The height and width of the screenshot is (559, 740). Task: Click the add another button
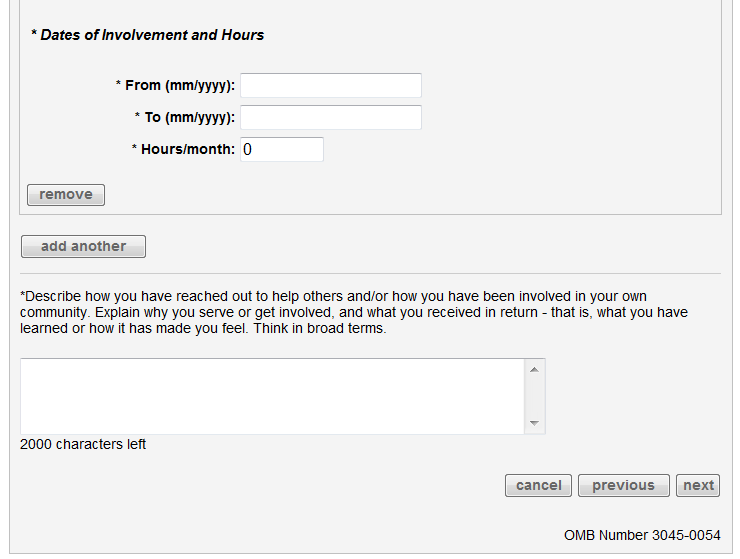pyautogui.click(x=83, y=247)
